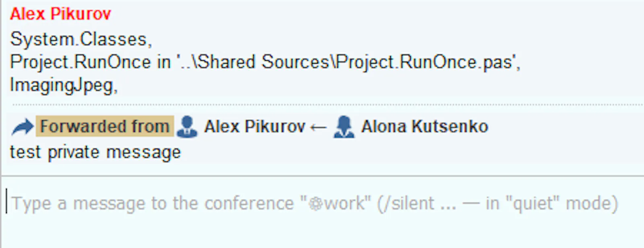Click the "System.Classes," message line
Viewport: 644px width, 248px height.
point(81,39)
